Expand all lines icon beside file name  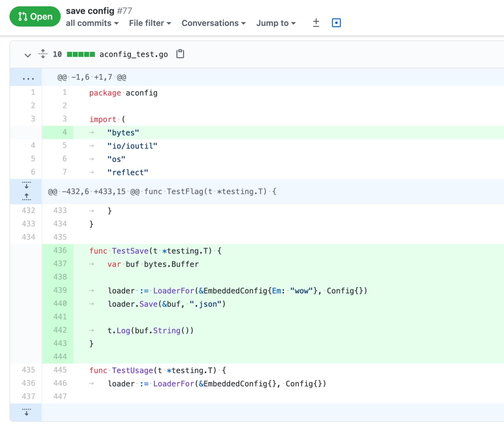(x=43, y=54)
